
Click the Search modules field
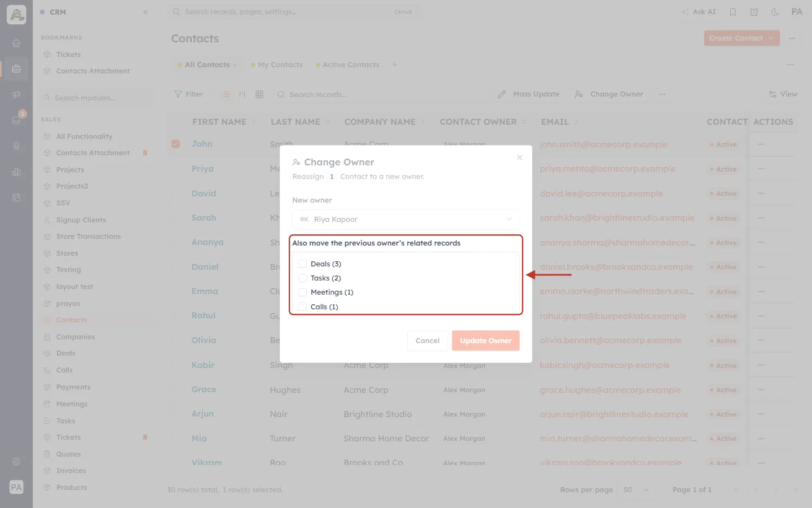pos(97,98)
